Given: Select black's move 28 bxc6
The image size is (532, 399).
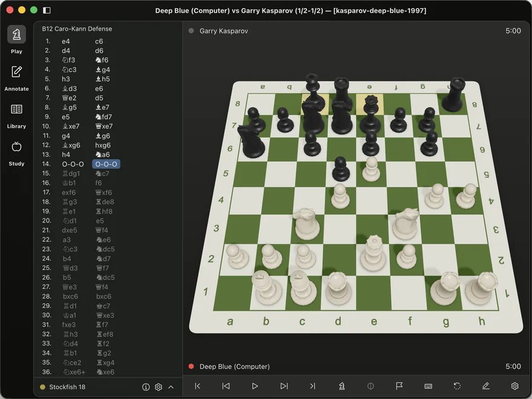Looking at the screenshot, I should tap(103, 296).
